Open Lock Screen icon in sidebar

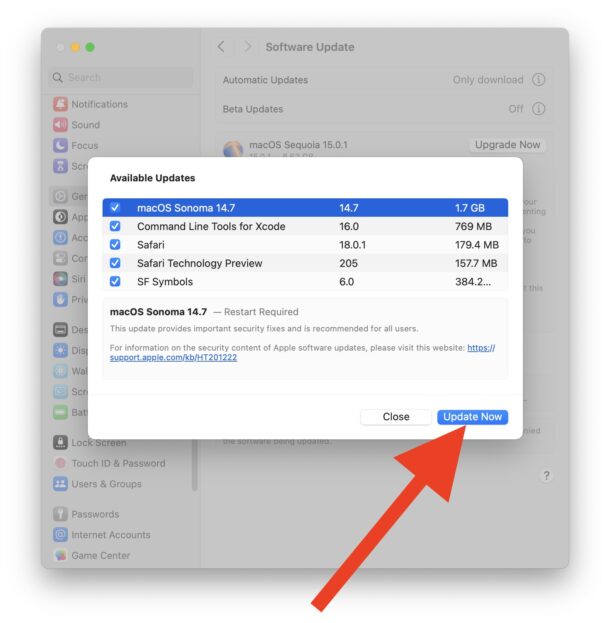coord(60,443)
